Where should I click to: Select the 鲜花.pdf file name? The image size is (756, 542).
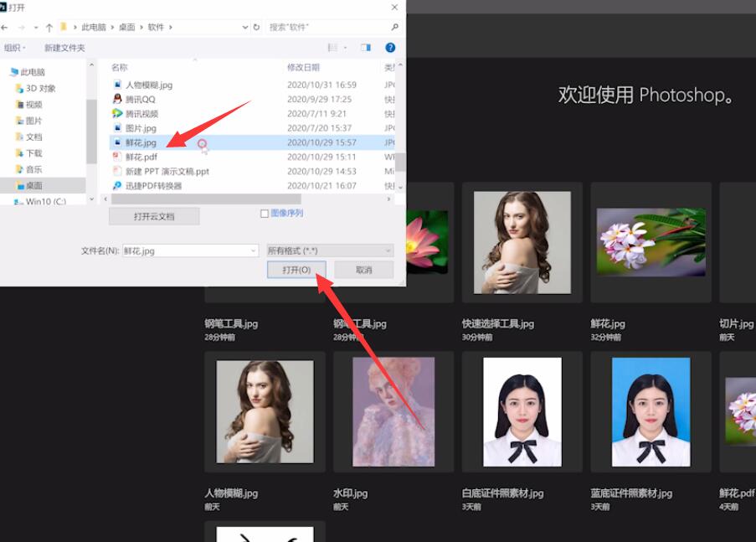(141, 157)
